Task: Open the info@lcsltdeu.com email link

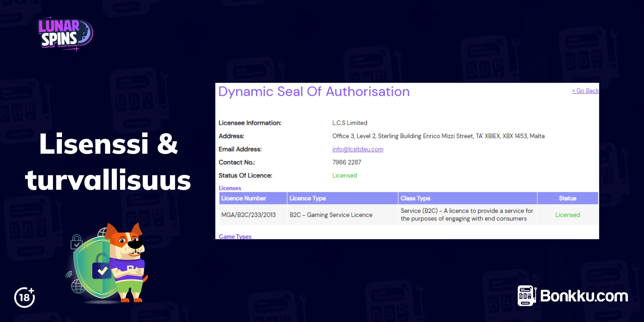Action: 358,149
